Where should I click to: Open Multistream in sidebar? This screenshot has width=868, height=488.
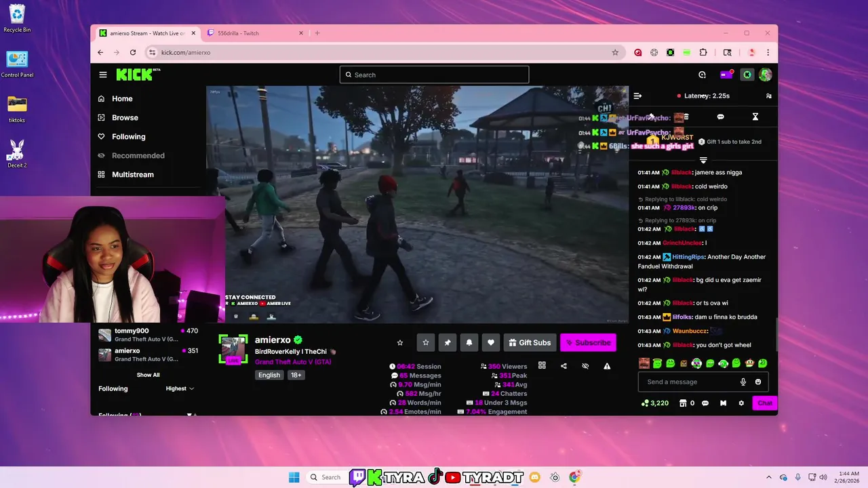click(x=132, y=174)
